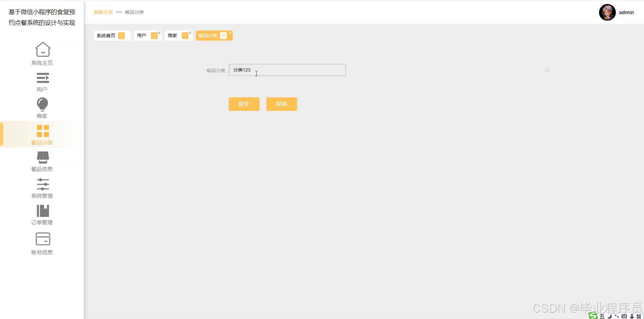Select 餐品分类 in the sidebar
The image size is (644, 319).
42,135
